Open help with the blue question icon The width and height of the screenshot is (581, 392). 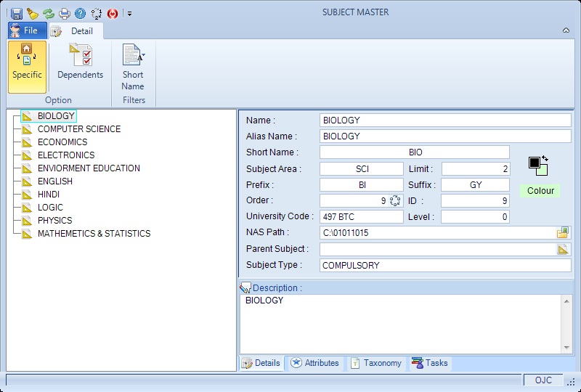80,14
